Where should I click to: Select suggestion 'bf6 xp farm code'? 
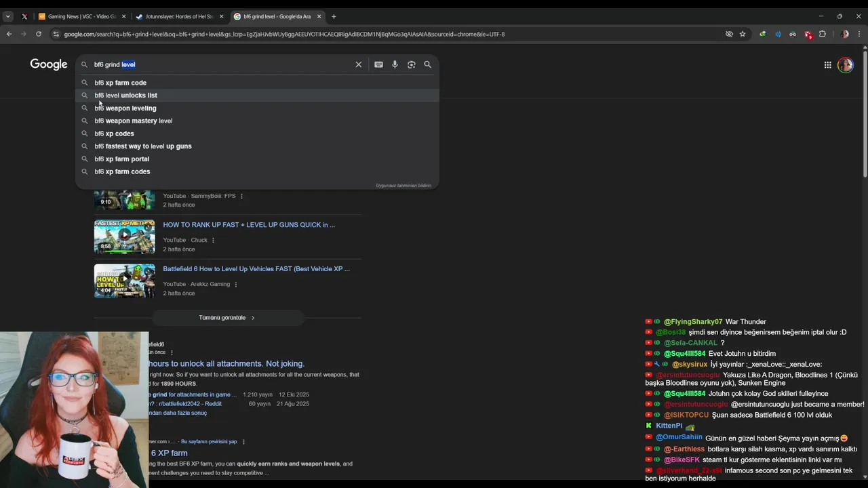(257, 83)
